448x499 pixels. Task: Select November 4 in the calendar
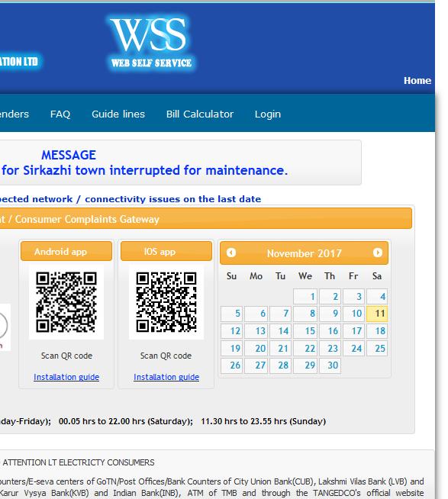[x=377, y=297]
